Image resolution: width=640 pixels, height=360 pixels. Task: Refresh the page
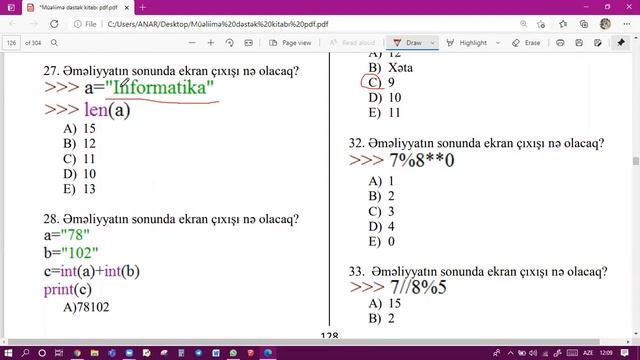point(54,24)
